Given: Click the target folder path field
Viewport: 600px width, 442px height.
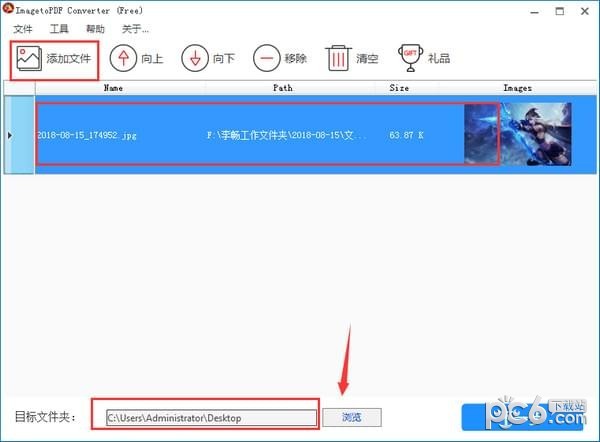Looking at the screenshot, I should [212, 418].
